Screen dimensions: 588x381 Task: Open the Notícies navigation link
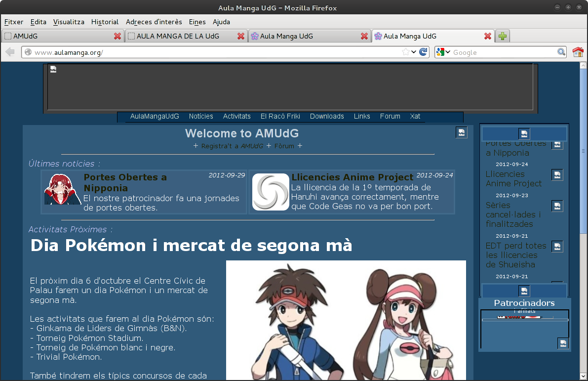[201, 116]
